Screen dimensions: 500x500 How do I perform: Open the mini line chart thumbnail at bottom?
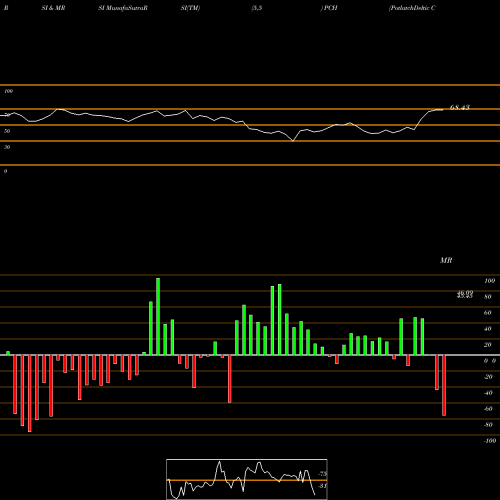pos(247,479)
